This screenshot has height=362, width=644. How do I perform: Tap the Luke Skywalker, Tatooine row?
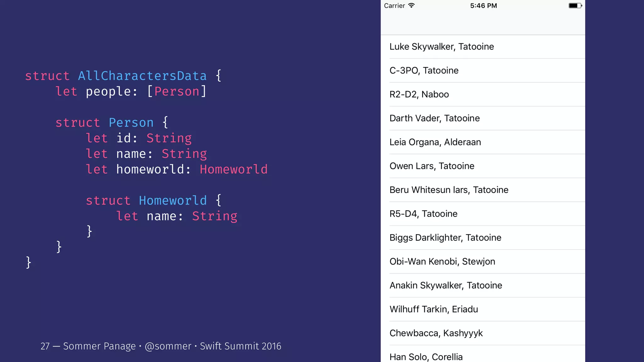coord(483,47)
